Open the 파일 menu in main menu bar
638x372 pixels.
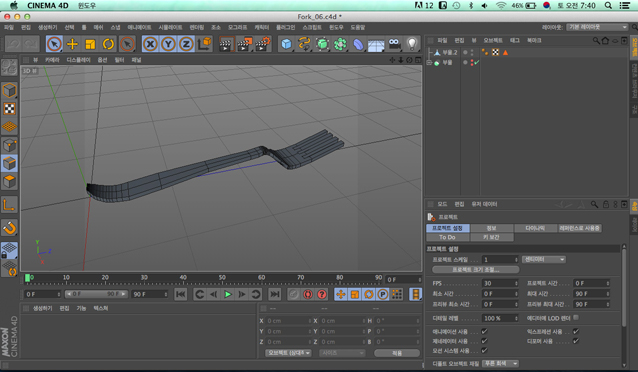9,27
